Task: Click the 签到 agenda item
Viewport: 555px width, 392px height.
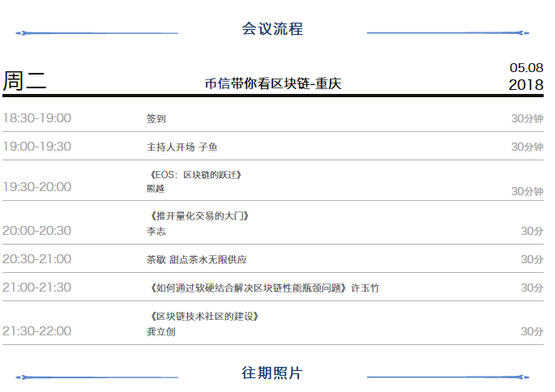Action: (156, 119)
